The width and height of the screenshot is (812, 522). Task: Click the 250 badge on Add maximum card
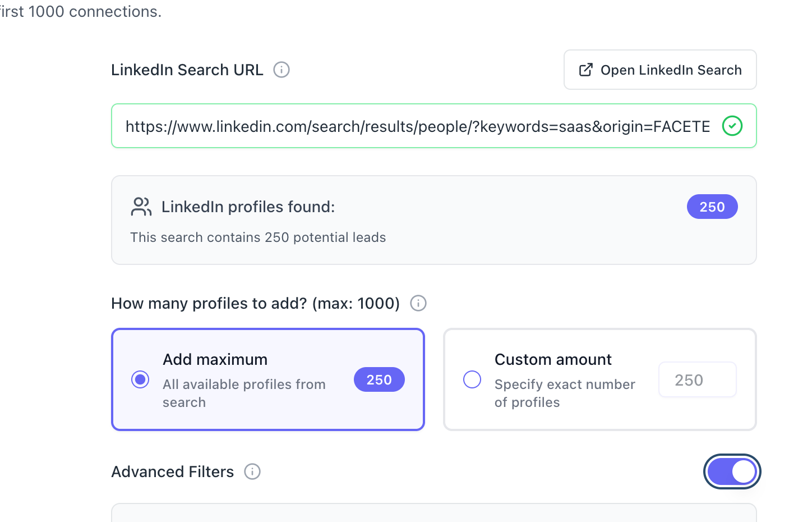tap(379, 380)
